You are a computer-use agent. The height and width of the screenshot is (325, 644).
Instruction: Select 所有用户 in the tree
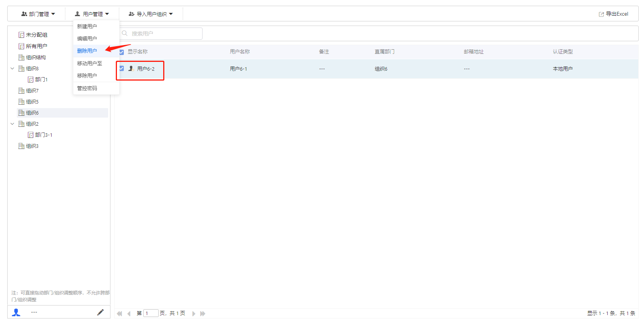[x=37, y=46]
